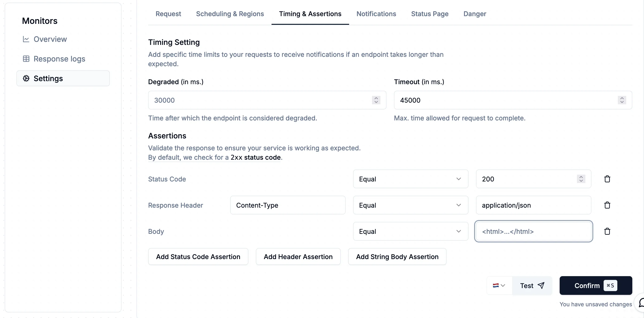This screenshot has height=318, width=644.
Task: Open the Danger tab
Action: (475, 14)
